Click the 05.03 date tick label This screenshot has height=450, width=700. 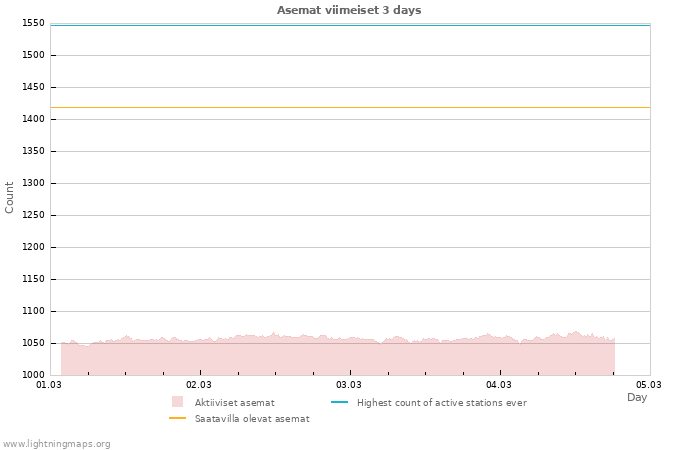click(649, 384)
